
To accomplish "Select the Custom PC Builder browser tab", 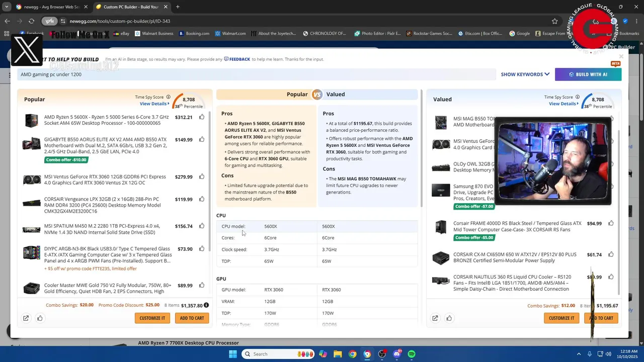I will point(131,7).
